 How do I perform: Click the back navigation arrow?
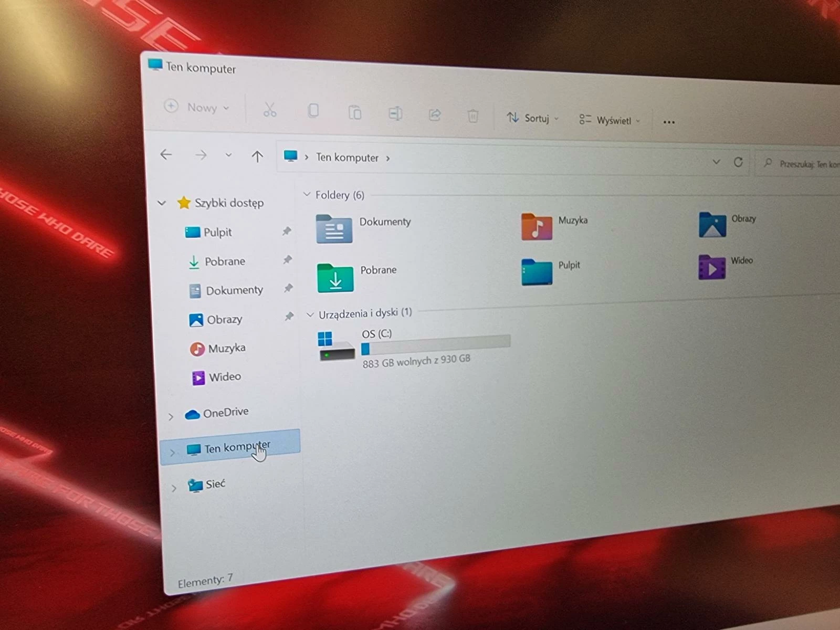166,154
